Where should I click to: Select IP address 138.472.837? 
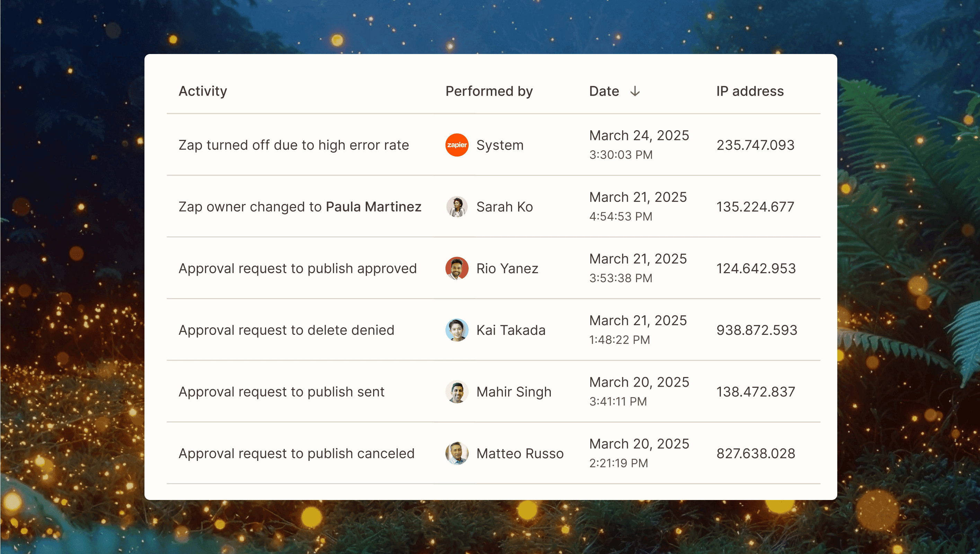click(756, 392)
